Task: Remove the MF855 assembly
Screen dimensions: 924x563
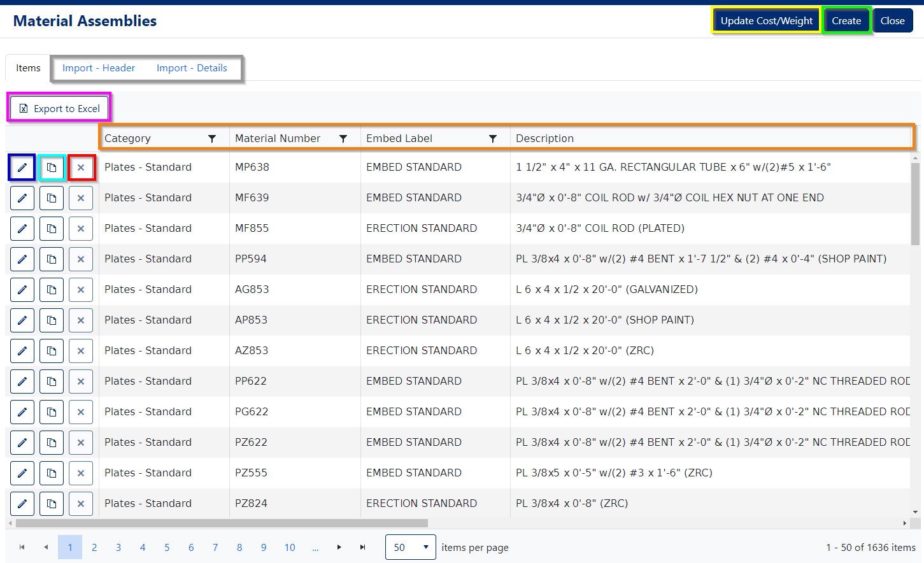Action: pyautogui.click(x=81, y=229)
